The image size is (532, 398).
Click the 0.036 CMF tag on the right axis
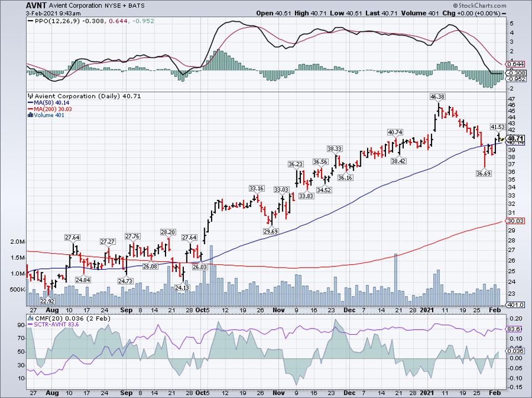(x=514, y=351)
